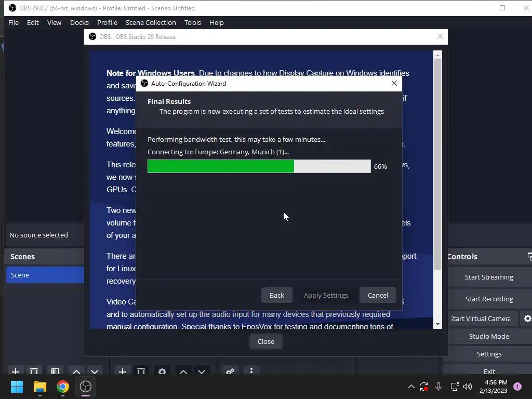Move scene up with arrow icon
Screen dimensions: 532x399
76,371
